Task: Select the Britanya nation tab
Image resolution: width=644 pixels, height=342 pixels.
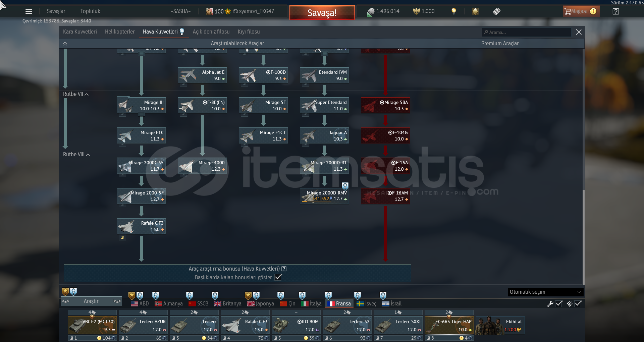Action: pyautogui.click(x=228, y=304)
